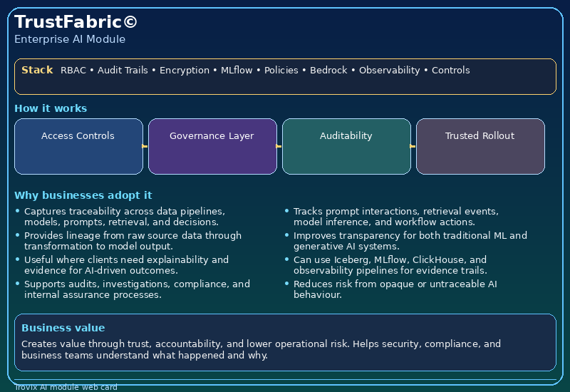Image resolution: width=570 pixels, height=392 pixels.
Task: Select MLflow in the Stack list
Action: coord(237,70)
